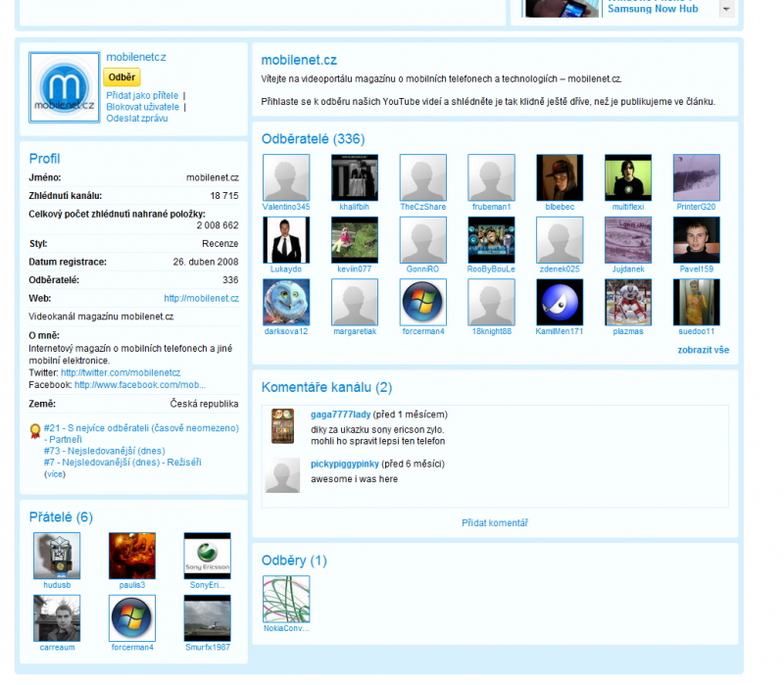The width and height of the screenshot is (784, 685).
Task: Click the mobilenet.cz channel logo avatar
Action: (64, 87)
